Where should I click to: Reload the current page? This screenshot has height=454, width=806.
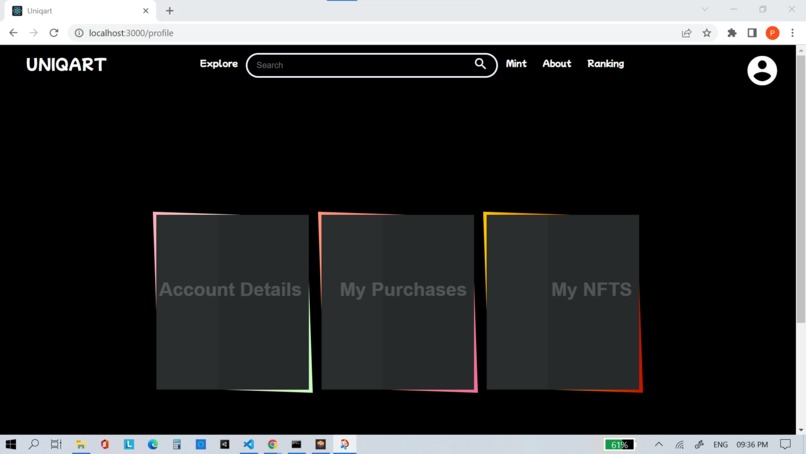(53, 33)
